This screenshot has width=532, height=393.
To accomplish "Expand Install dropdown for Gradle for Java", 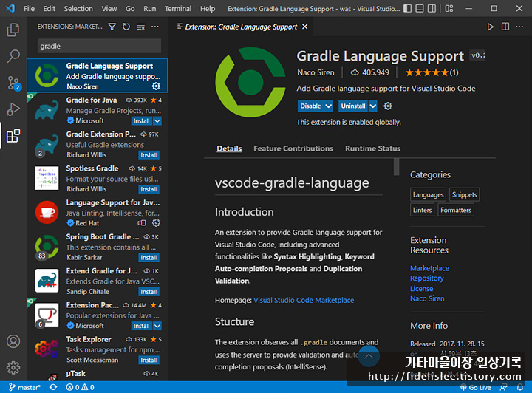I will click(x=157, y=121).
